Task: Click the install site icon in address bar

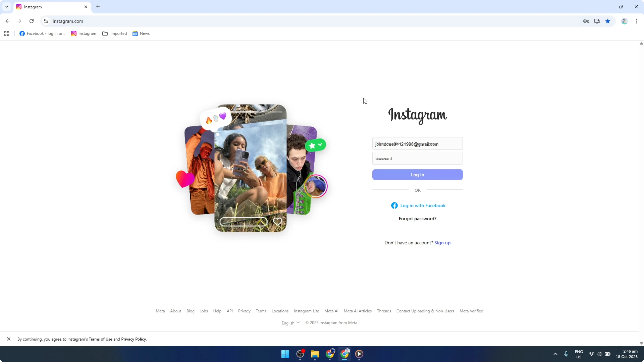Action: [x=597, y=21]
